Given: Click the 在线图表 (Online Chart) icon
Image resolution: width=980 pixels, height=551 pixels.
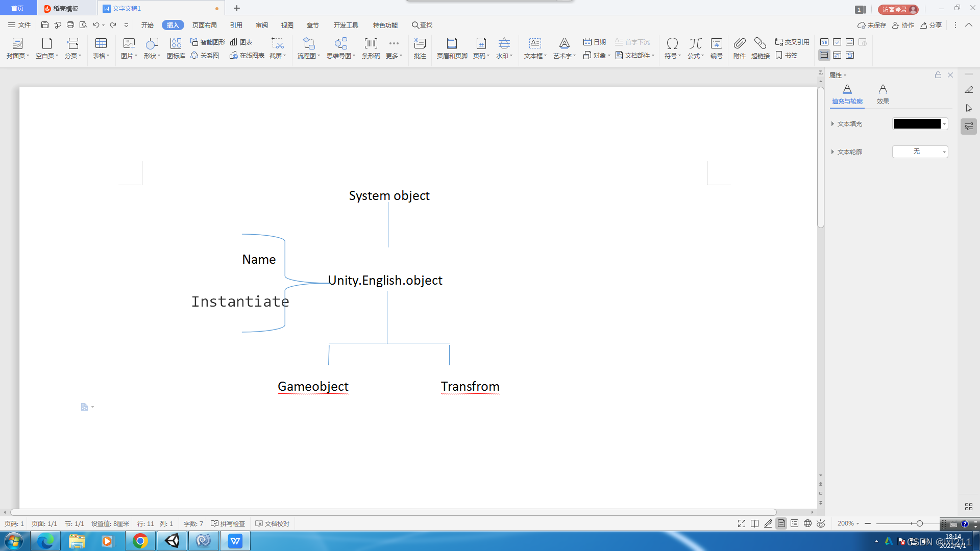Looking at the screenshot, I should click(x=247, y=55).
